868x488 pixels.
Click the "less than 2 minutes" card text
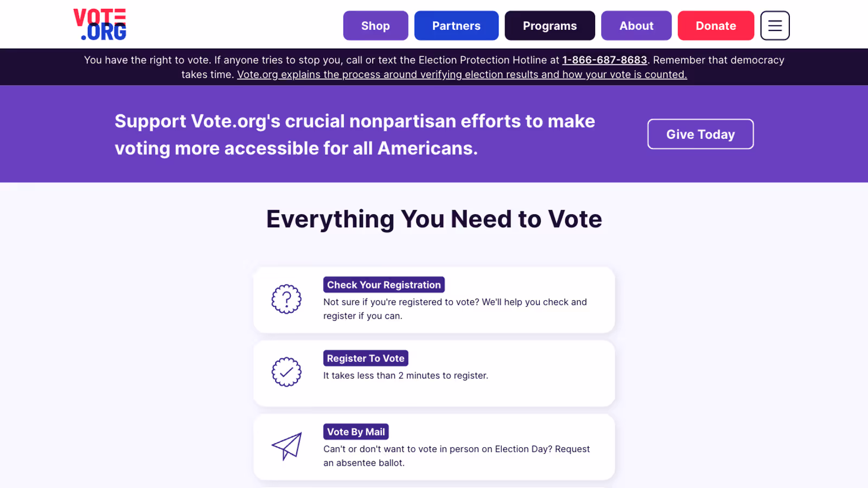(x=405, y=375)
